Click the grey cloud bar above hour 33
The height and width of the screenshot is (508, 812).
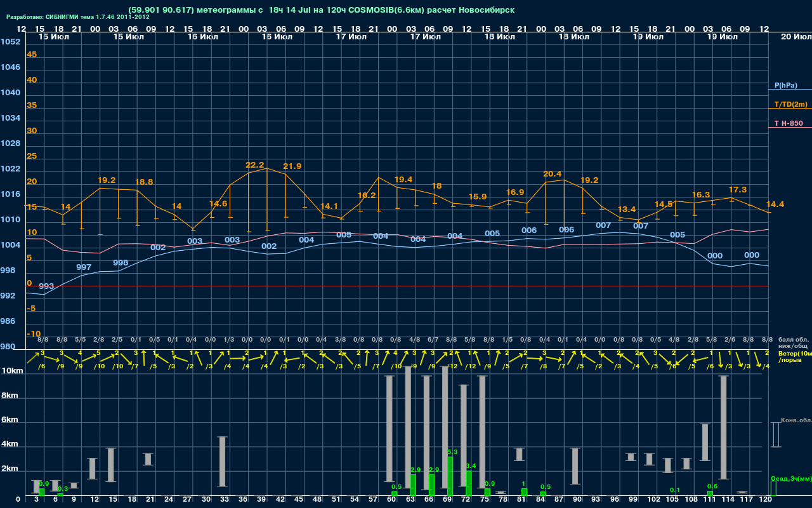pyautogui.click(x=223, y=462)
